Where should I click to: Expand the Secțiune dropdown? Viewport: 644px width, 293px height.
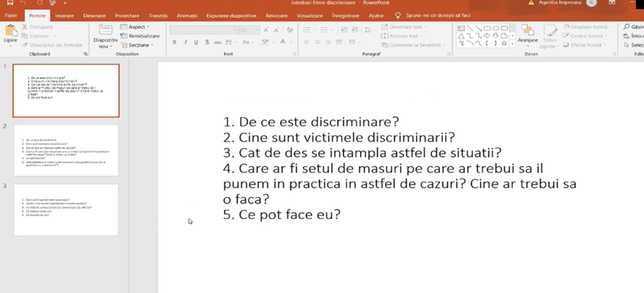coord(137,45)
